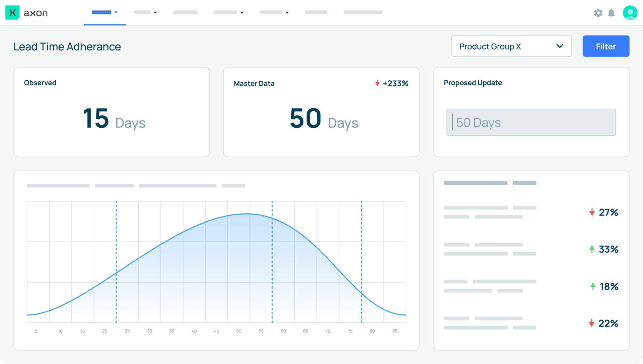The height and width of the screenshot is (364, 643).
Task: Select the third navigation menu item
Action: (185, 12)
